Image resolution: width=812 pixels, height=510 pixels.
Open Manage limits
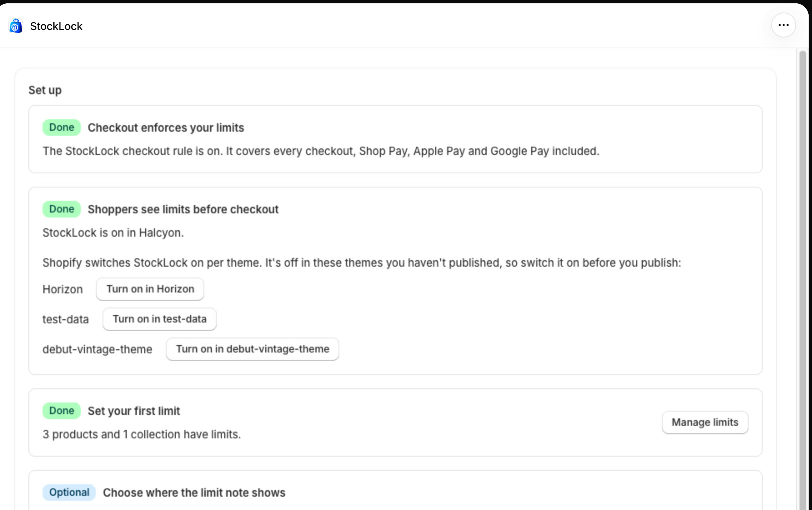[705, 422]
